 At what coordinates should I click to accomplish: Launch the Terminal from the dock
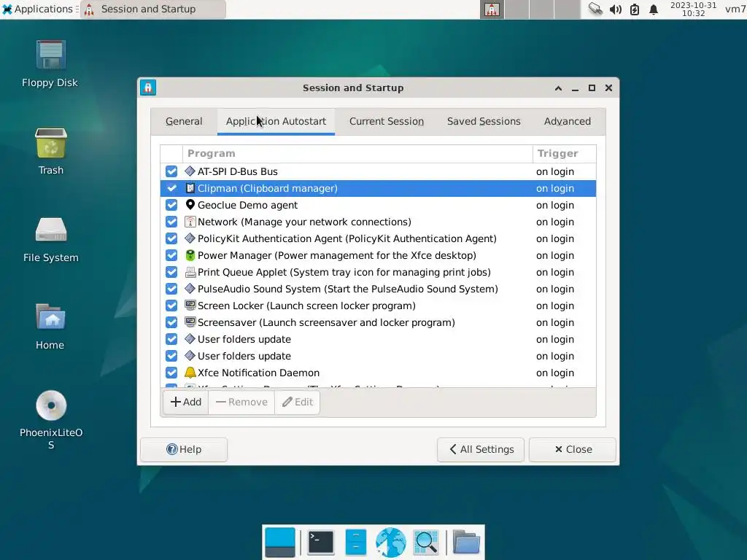pos(321,542)
